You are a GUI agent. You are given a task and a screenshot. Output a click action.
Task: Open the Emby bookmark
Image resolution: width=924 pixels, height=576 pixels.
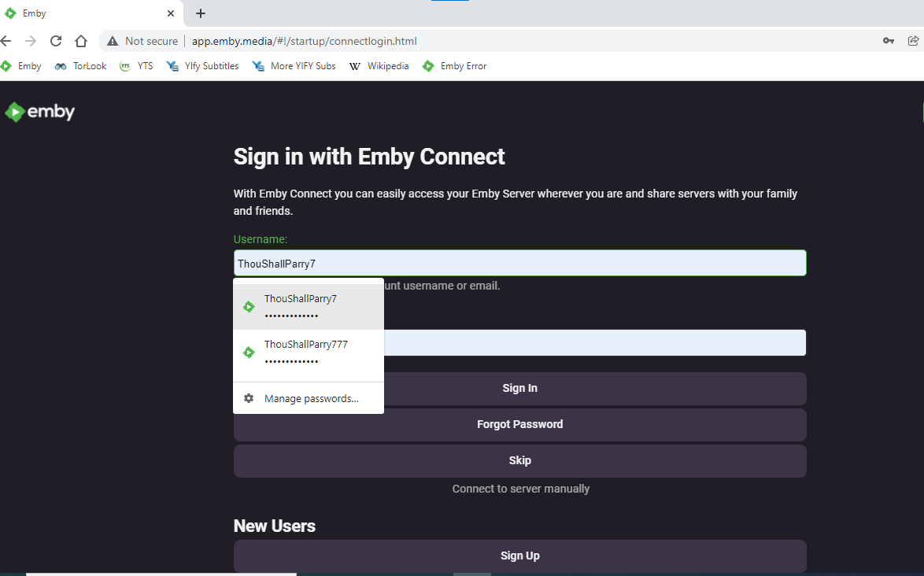(x=21, y=66)
